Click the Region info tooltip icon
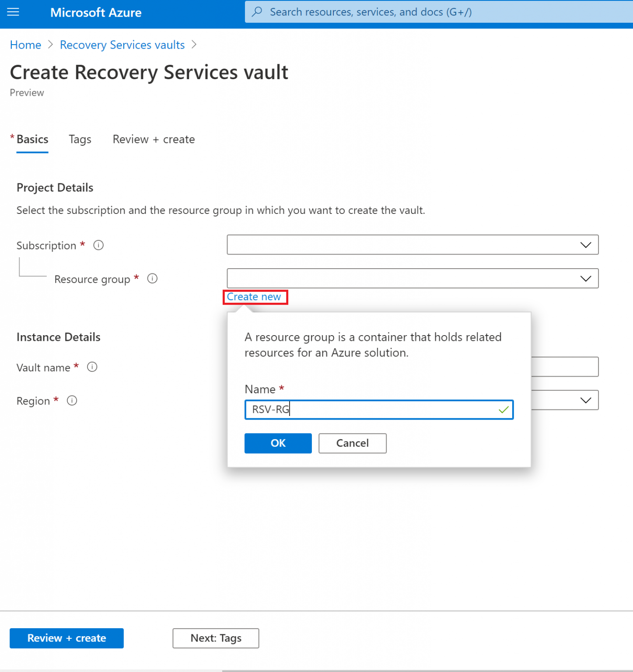Viewport: 633px width, 672px height. point(72,400)
